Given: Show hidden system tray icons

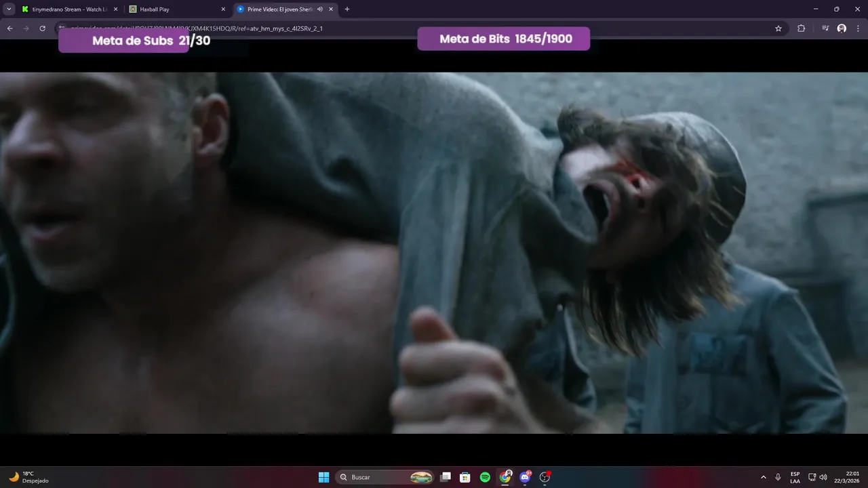Looking at the screenshot, I should point(764,477).
